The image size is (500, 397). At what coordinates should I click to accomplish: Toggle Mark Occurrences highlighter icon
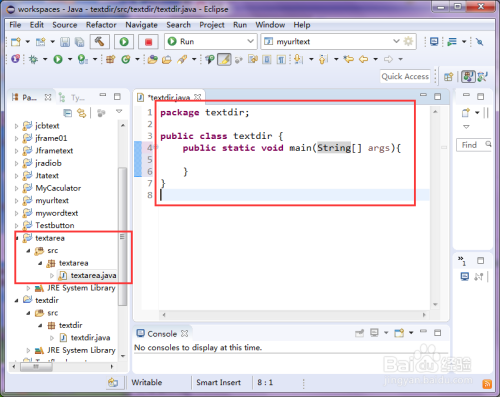tap(224, 59)
